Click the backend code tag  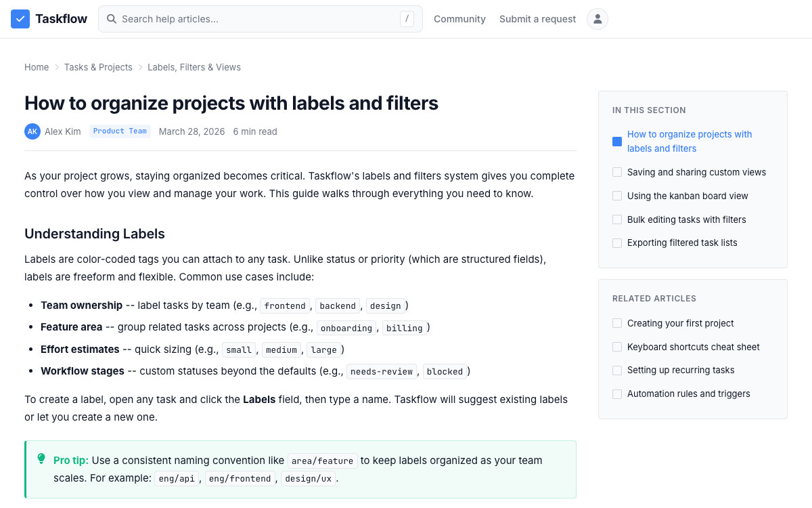point(338,306)
